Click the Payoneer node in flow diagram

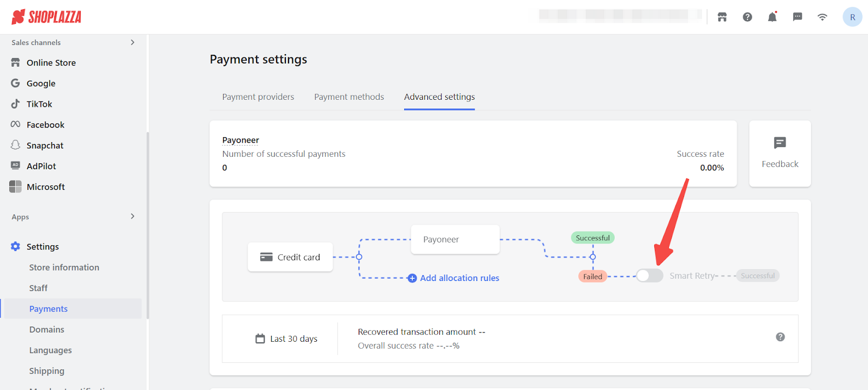coord(455,239)
